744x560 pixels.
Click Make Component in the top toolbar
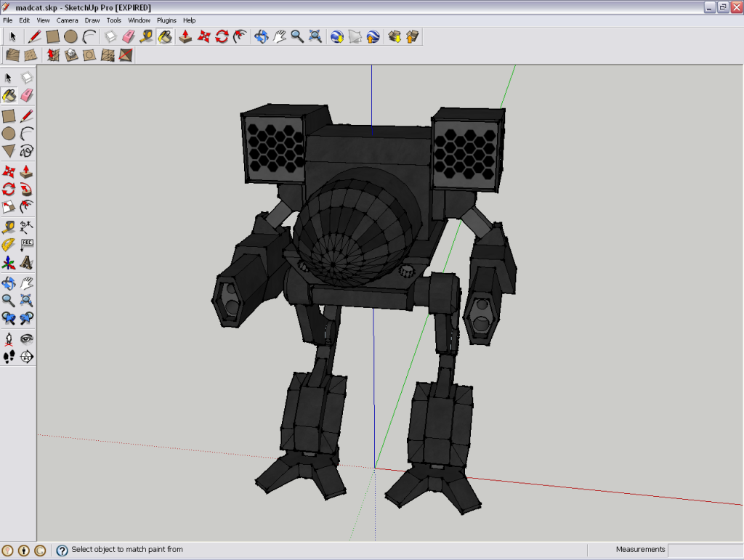[x=110, y=36]
